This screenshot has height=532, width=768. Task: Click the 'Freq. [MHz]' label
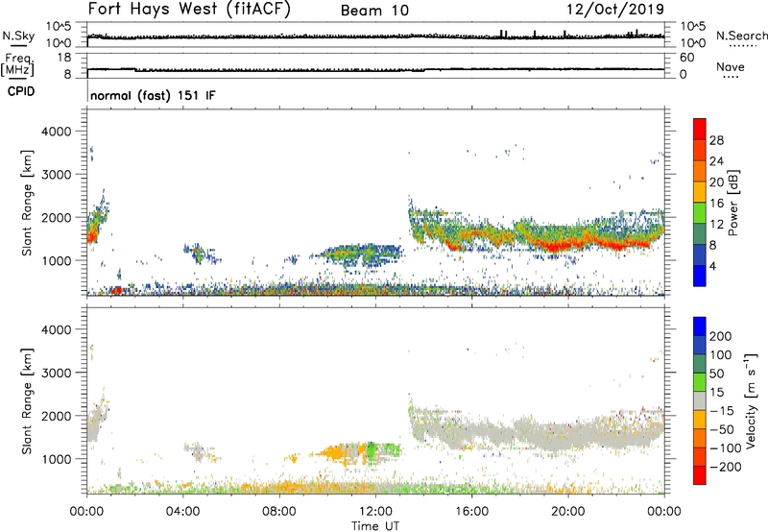[x=17, y=65]
